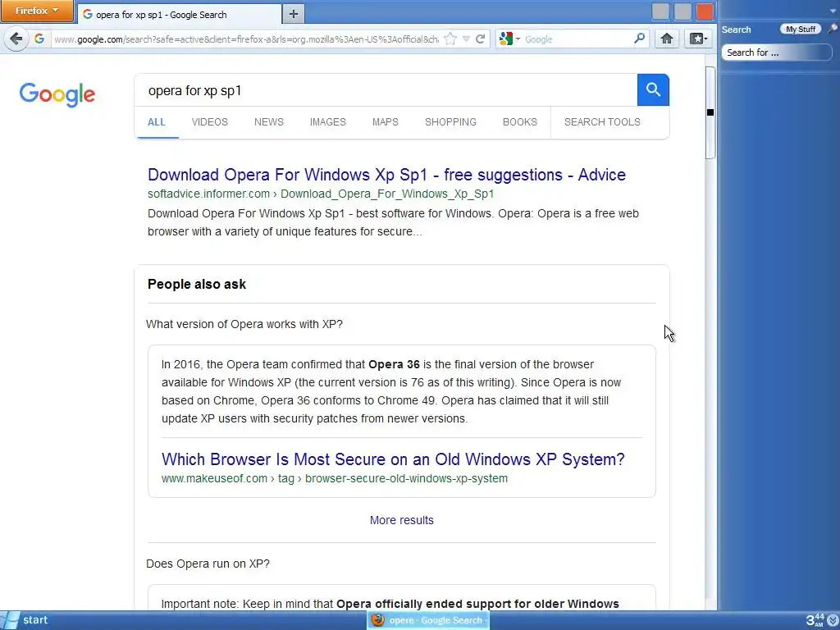Screen dimensions: 840x630
Task: Click the Google logo
Action: point(57,95)
